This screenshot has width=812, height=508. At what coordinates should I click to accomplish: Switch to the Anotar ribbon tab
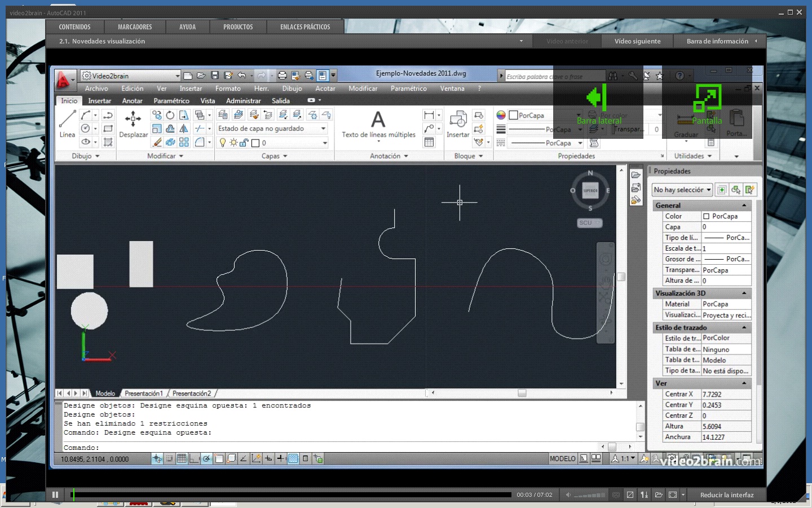pos(132,101)
